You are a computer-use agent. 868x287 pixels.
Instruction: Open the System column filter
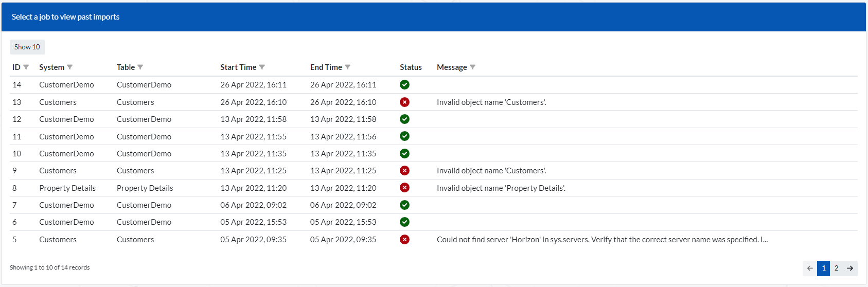pyautogui.click(x=70, y=67)
